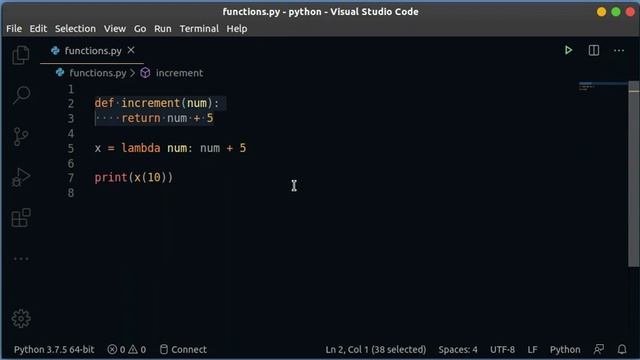The width and height of the screenshot is (640, 360).
Task: Open the Search view in activity bar
Action: [21, 95]
